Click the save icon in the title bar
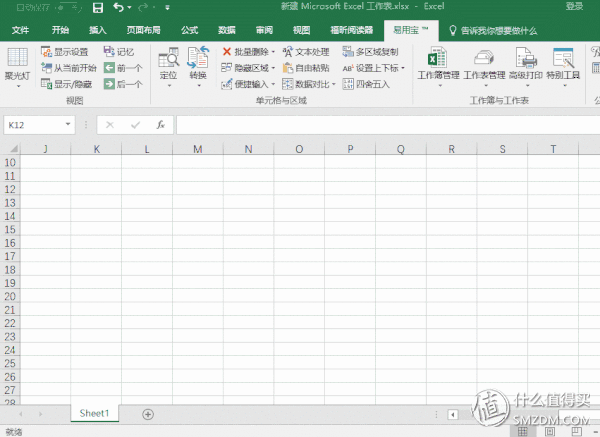 [x=96, y=8]
